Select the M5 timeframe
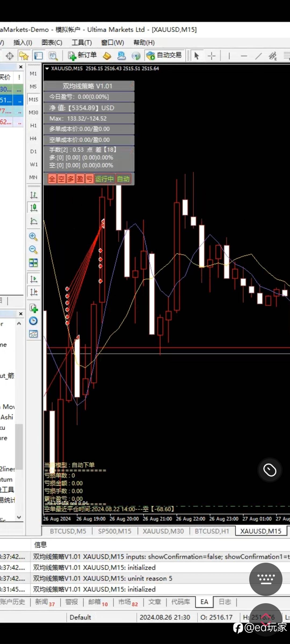The height and width of the screenshot is (644, 290). [x=33, y=86]
